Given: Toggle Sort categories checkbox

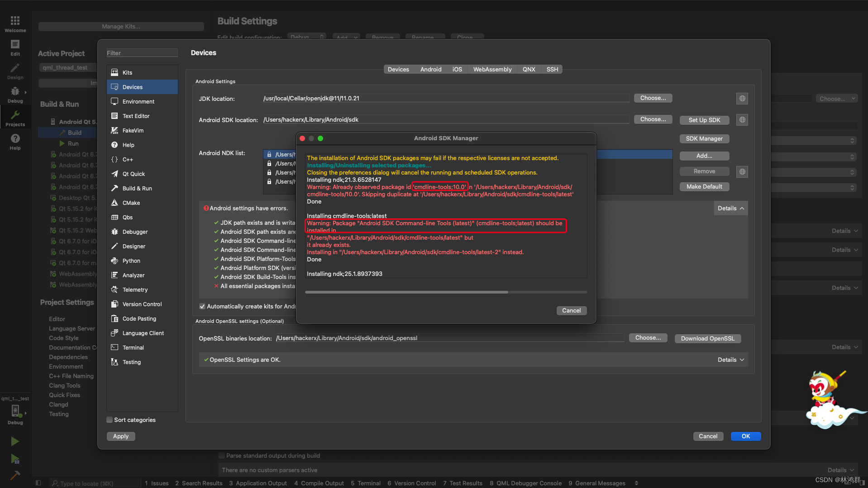Looking at the screenshot, I should [110, 420].
